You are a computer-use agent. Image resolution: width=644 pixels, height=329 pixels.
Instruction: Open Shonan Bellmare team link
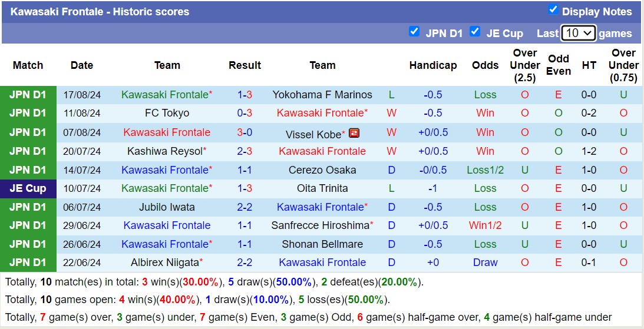click(322, 244)
